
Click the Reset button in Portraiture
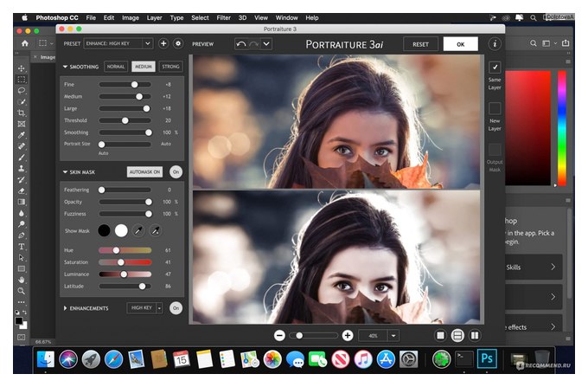pyautogui.click(x=420, y=44)
